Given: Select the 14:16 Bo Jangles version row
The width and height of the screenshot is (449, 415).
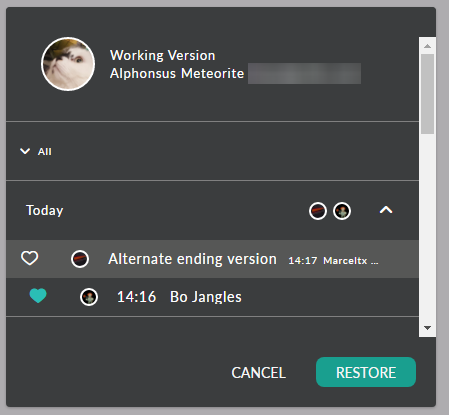Looking at the screenshot, I should point(212,297).
